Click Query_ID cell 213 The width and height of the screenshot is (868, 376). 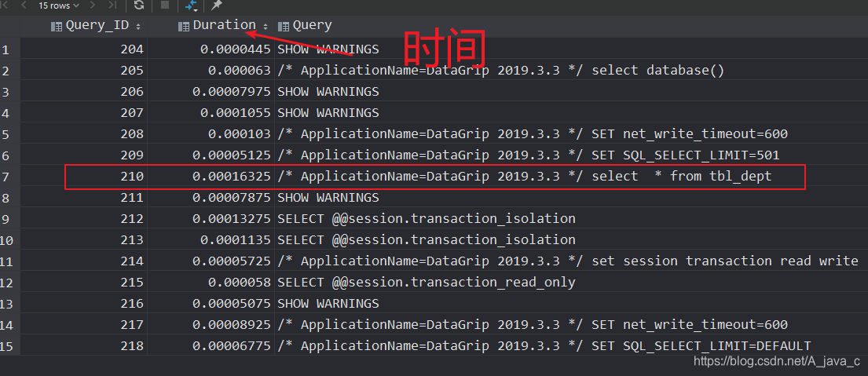pos(132,239)
